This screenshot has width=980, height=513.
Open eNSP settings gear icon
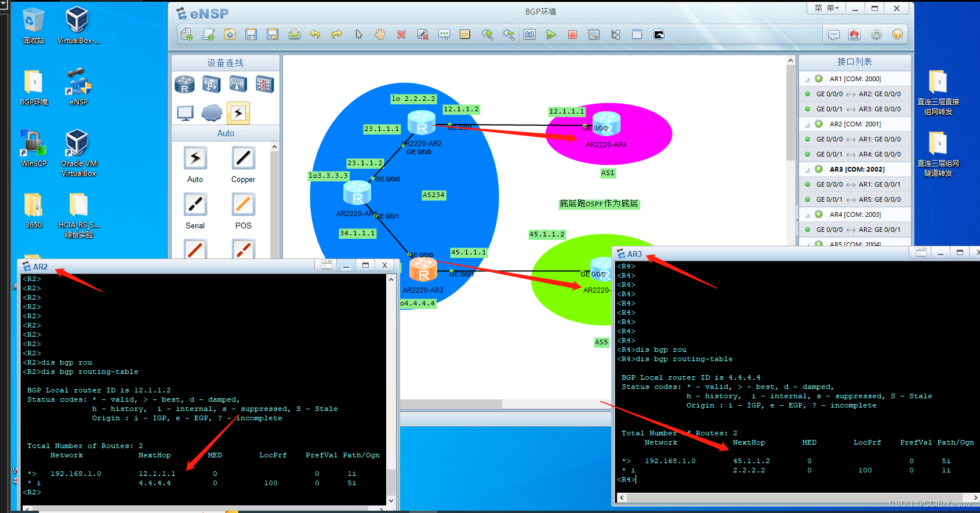[876, 34]
